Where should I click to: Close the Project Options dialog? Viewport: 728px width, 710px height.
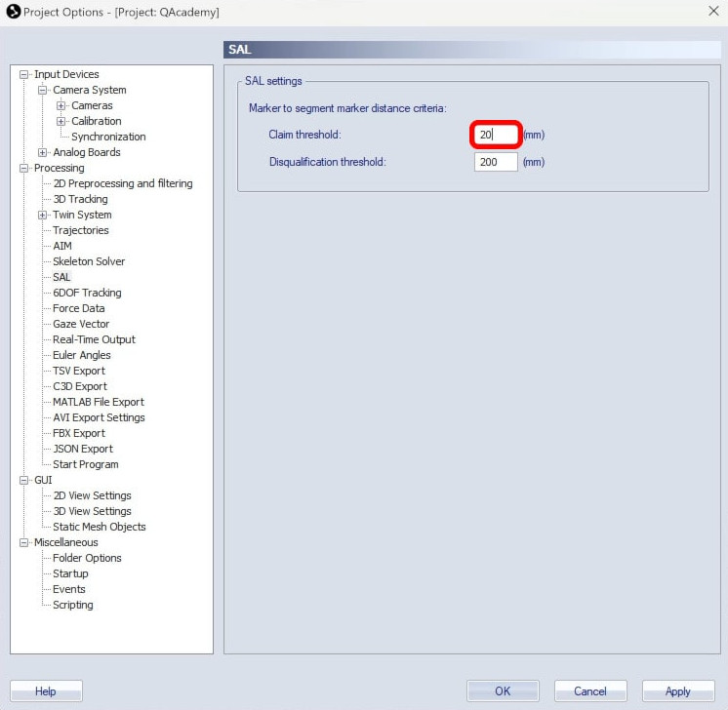click(x=711, y=11)
